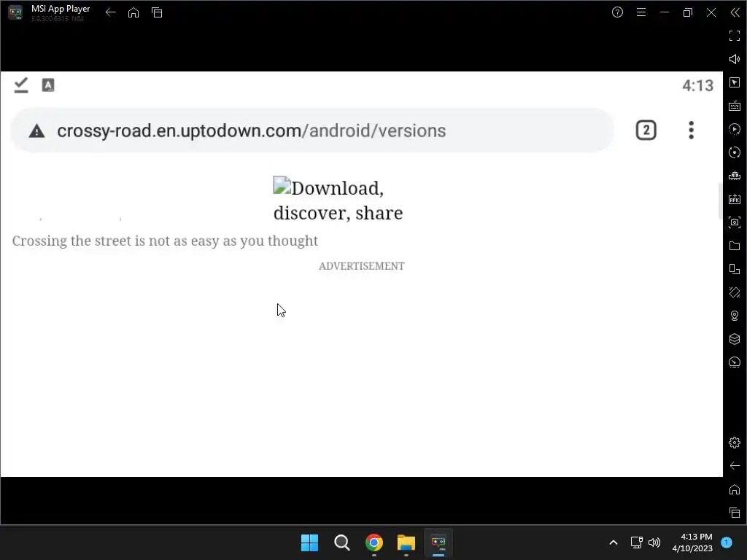747x560 pixels.
Task: Open the browser three-dot menu
Action: tap(691, 131)
